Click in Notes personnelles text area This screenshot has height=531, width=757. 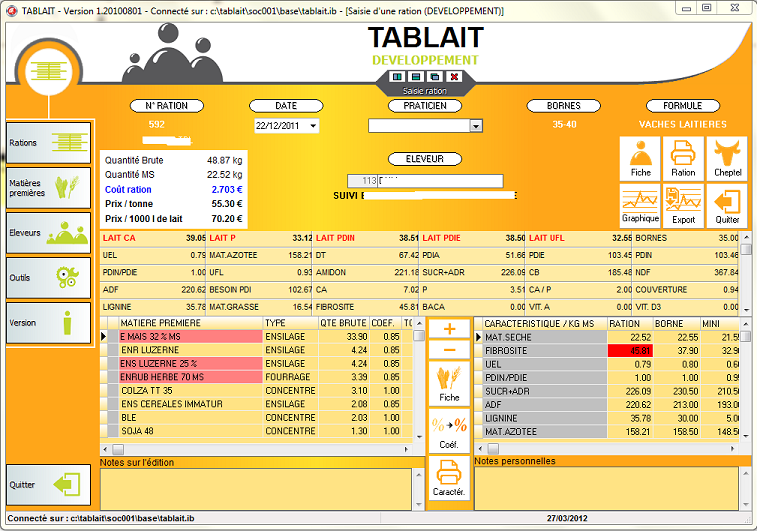pyautogui.click(x=606, y=488)
